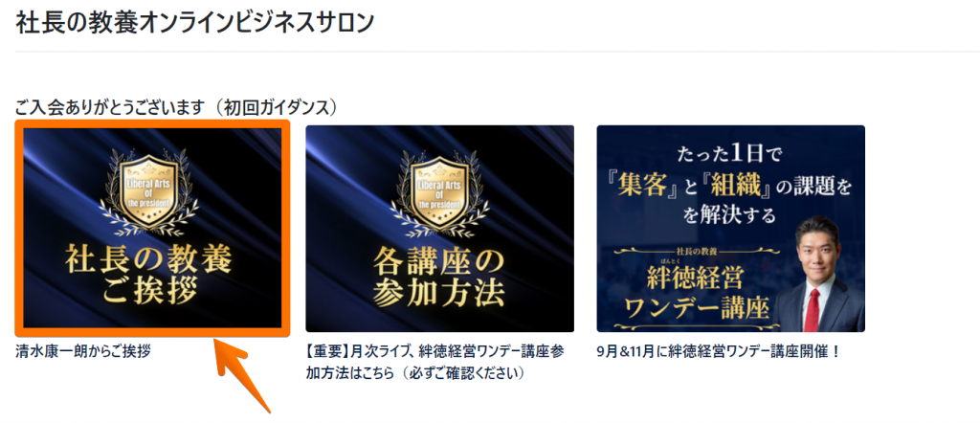This screenshot has height=423, width=980.
Task: Click the gold 参加方法 text in second thumbnail
Action: [x=438, y=293]
